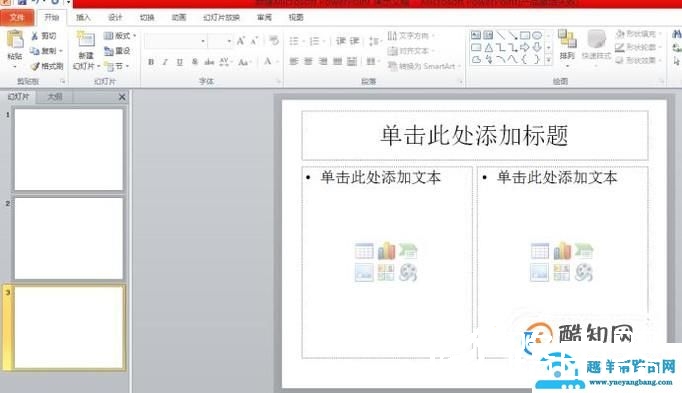Open the font color (A) picker

pyautogui.click(x=267, y=62)
